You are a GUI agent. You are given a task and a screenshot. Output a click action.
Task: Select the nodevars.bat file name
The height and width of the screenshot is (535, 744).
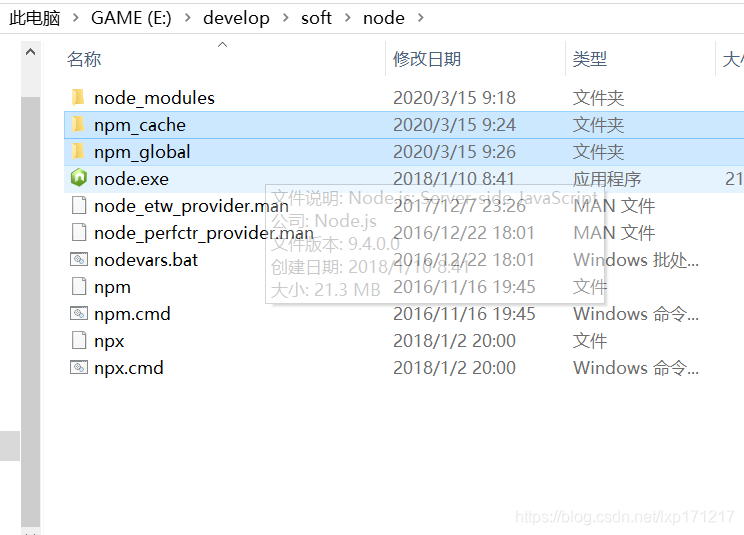146,260
